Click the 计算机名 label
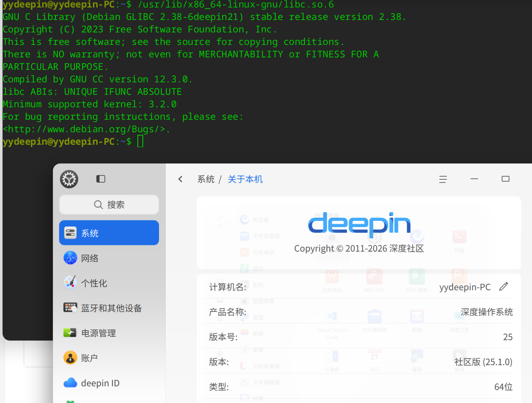This screenshot has height=403, width=532. point(228,287)
